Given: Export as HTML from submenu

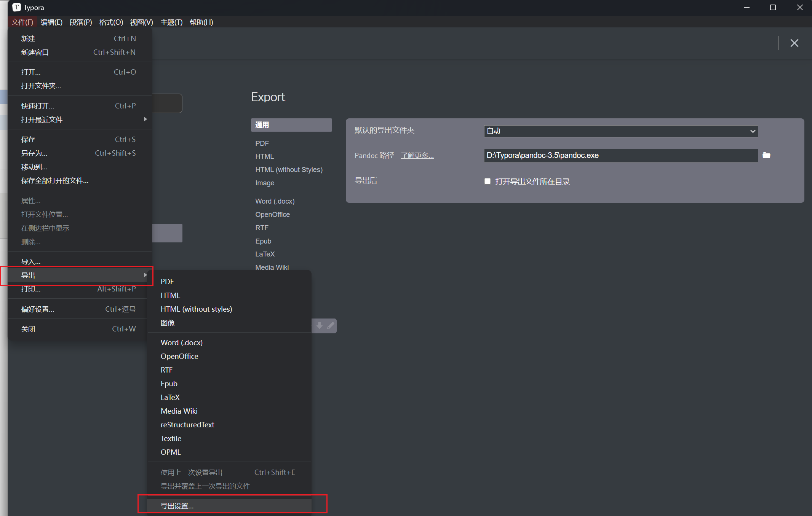Looking at the screenshot, I should coord(229,295).
